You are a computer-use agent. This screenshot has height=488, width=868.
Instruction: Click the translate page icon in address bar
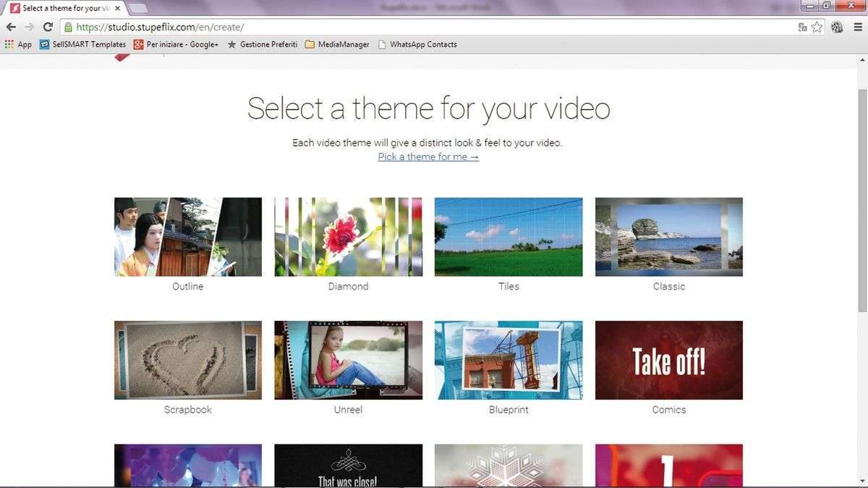(802, 28)
